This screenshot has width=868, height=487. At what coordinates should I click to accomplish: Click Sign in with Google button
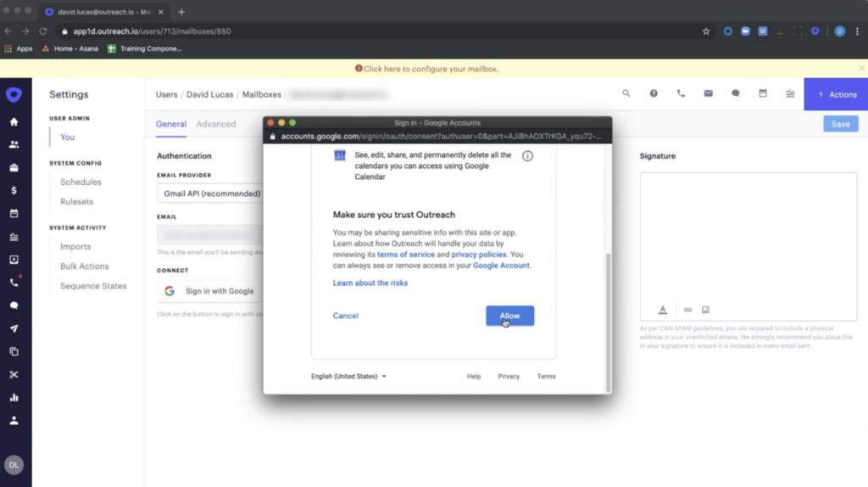click(209, 291)
